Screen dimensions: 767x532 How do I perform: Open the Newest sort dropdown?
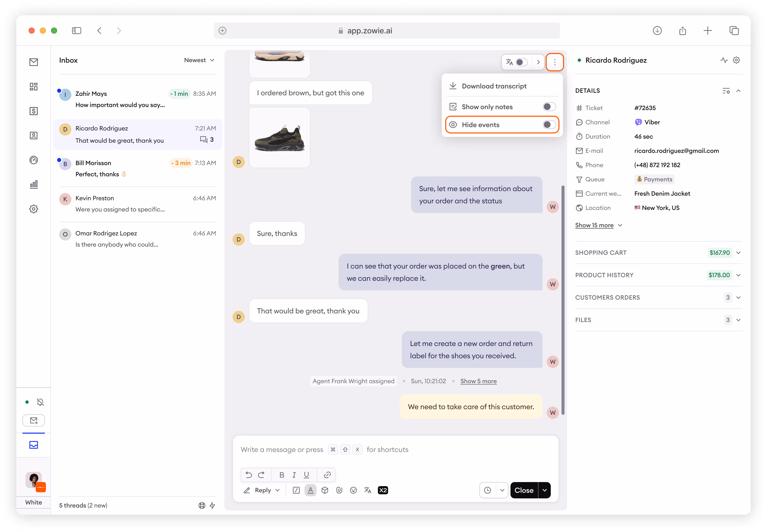(199, 60)
